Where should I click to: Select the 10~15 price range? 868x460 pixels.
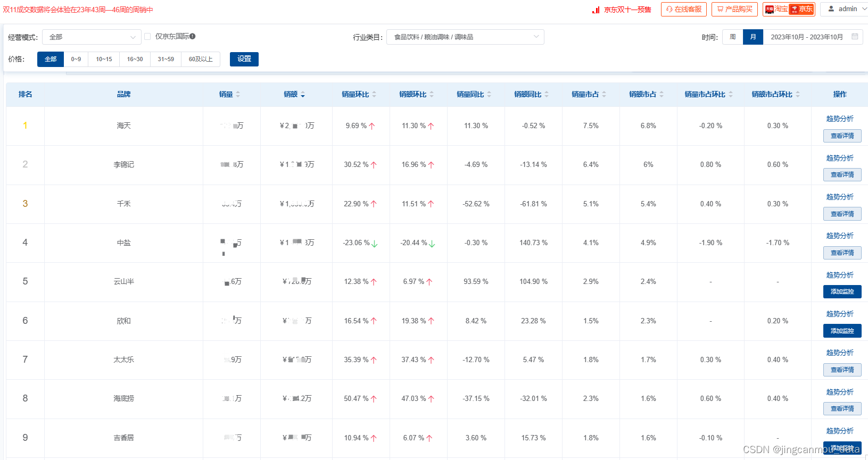point(104,59)
